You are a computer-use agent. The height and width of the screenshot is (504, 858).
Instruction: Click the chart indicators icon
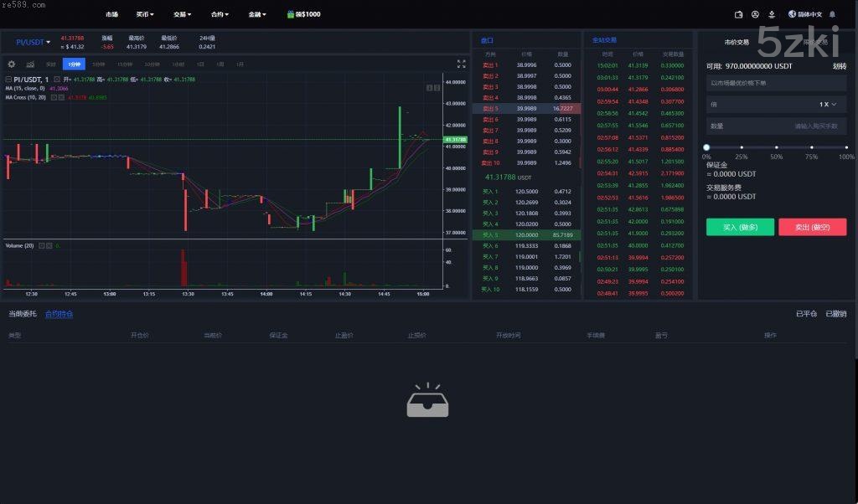(x=30, y=64)
